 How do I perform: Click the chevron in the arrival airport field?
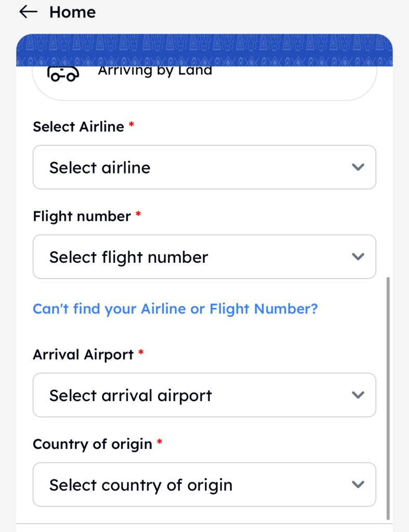coord(358,395)
